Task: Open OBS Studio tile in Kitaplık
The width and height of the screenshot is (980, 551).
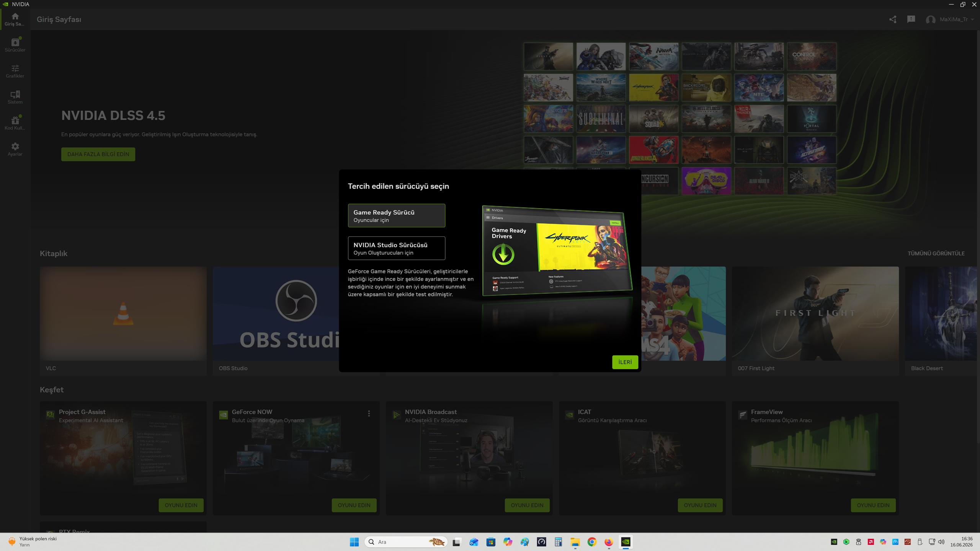Action: (276, 321)
